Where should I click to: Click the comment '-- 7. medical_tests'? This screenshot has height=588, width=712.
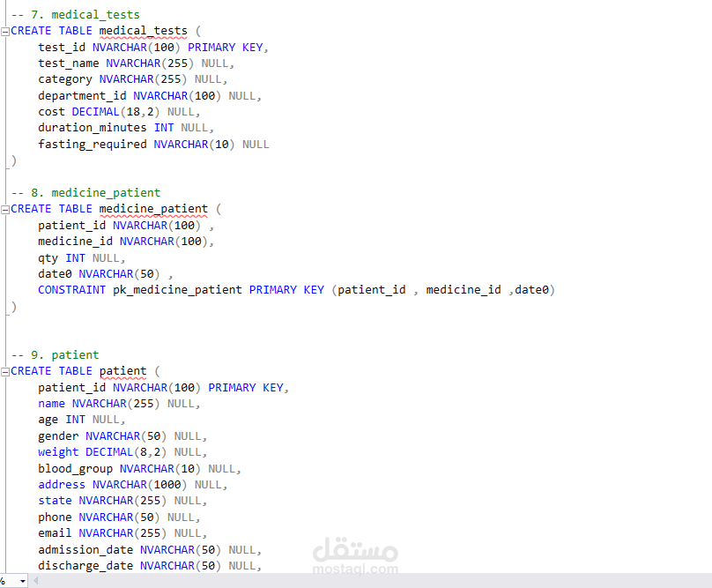(76, 14)
